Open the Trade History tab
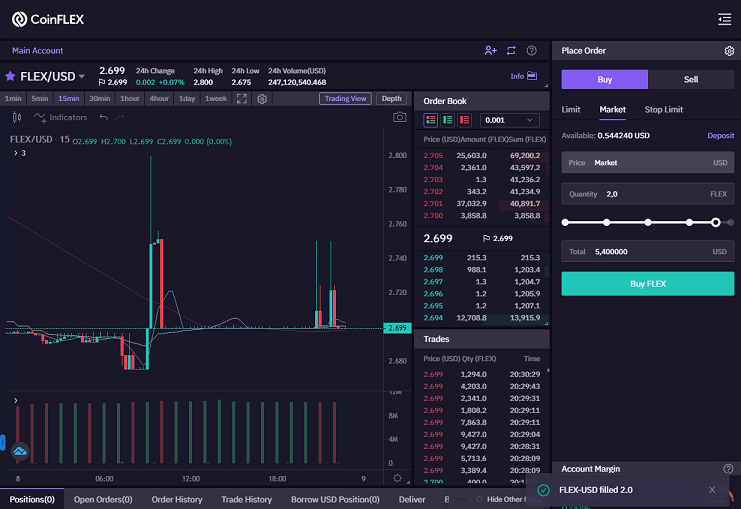741x509 pixels. (x=246, y=500)
